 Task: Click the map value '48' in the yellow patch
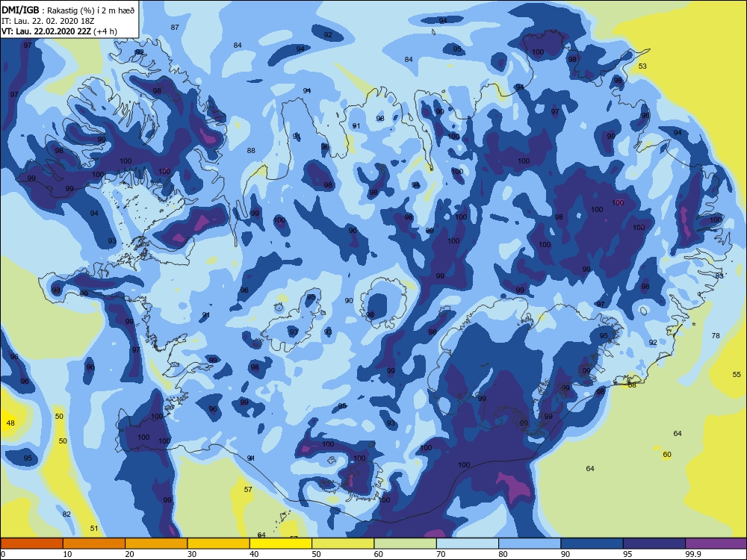(x=10, y=423)
